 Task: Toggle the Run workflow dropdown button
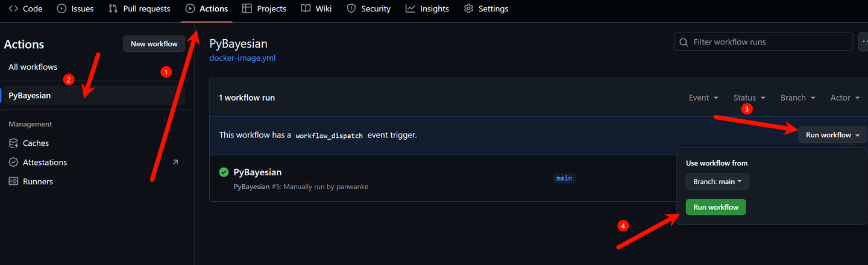[x=832, y=135]
